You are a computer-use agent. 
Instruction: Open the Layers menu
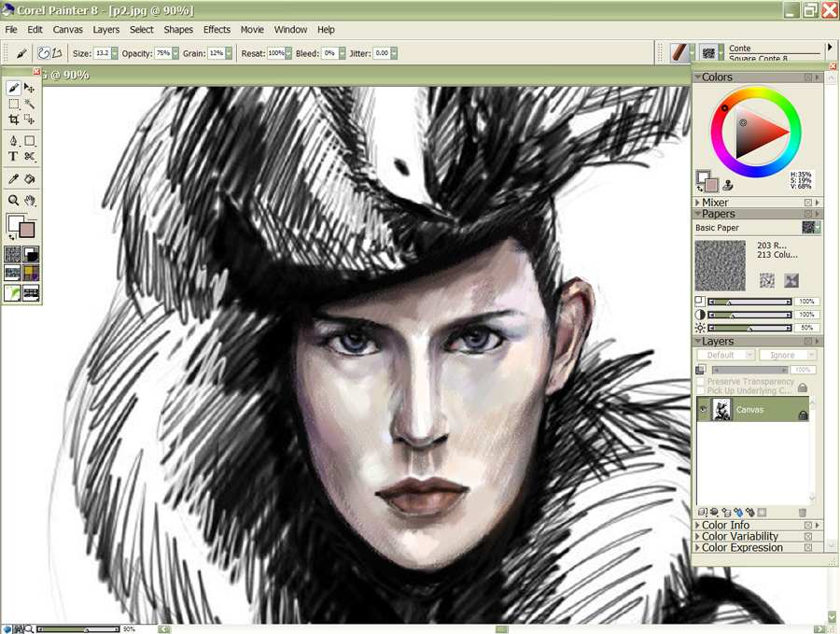[x=106, y=30]
